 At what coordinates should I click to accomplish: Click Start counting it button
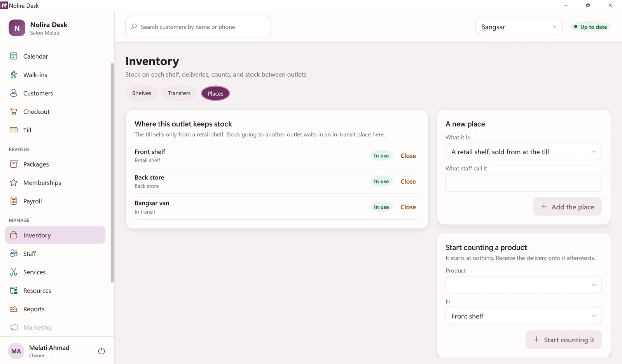tap(564, 340)
